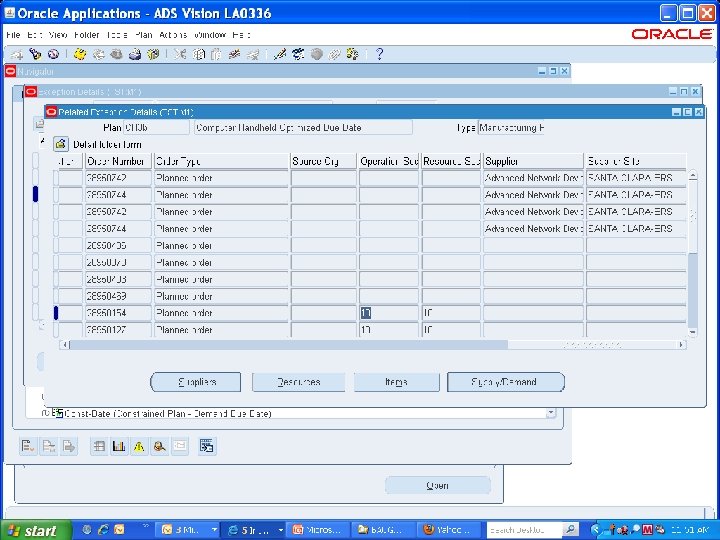The image size is (720, 540).
Task: Click the Copy toolbar icon
Action: [x=198, y=54]
